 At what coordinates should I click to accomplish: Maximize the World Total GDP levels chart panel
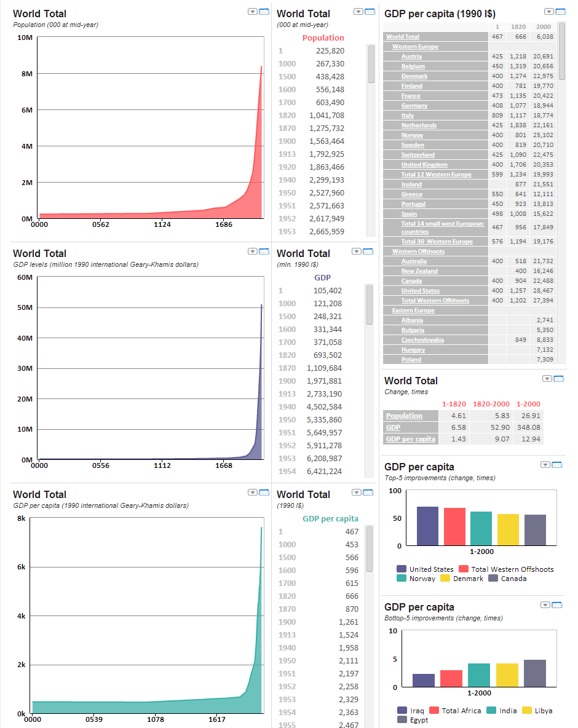tap(263, 251)
